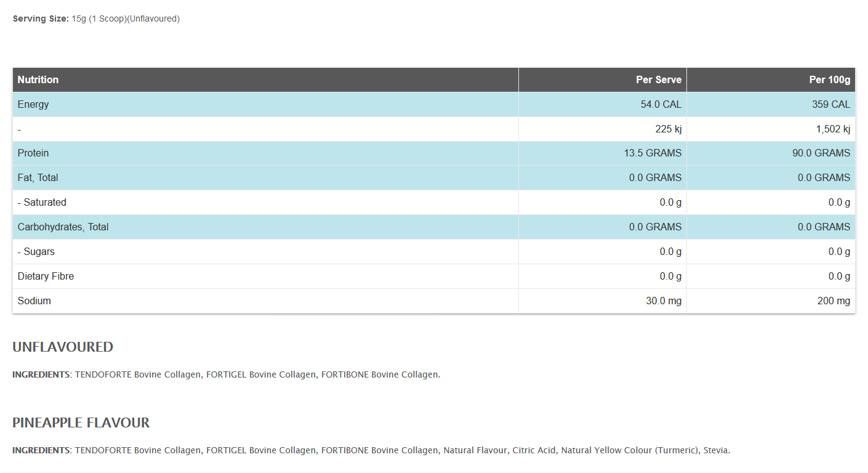Click Fat Total per serve 0.0 GRAMS
868x473 pixels.
coord(656,177)
